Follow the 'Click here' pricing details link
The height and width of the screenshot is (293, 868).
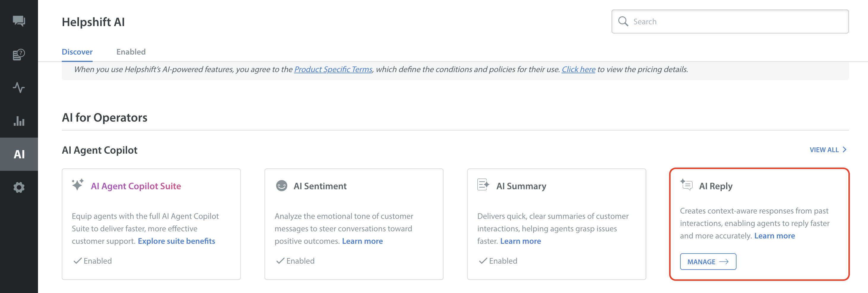pyautogui.click(x=578, y=69)
